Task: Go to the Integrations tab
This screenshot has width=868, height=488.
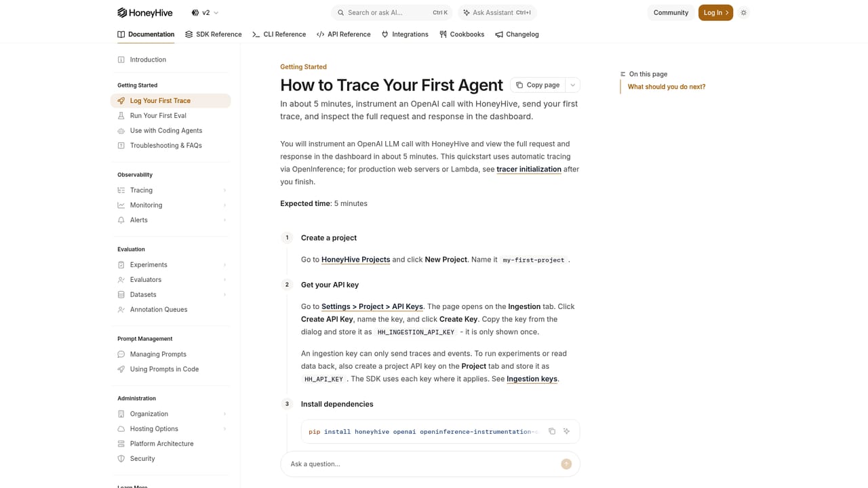Action: (405, 34)
